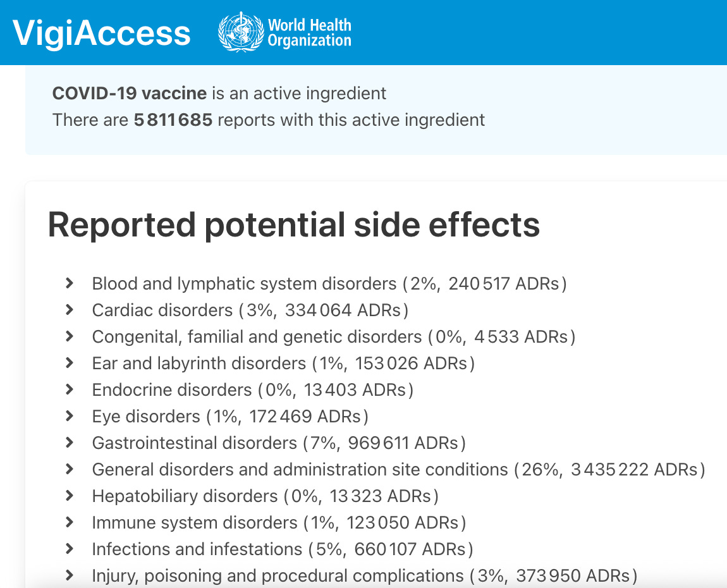Click the chevron beside Hepatobiliary disorders
Screen dimensions: 727x588
point(68,496)
